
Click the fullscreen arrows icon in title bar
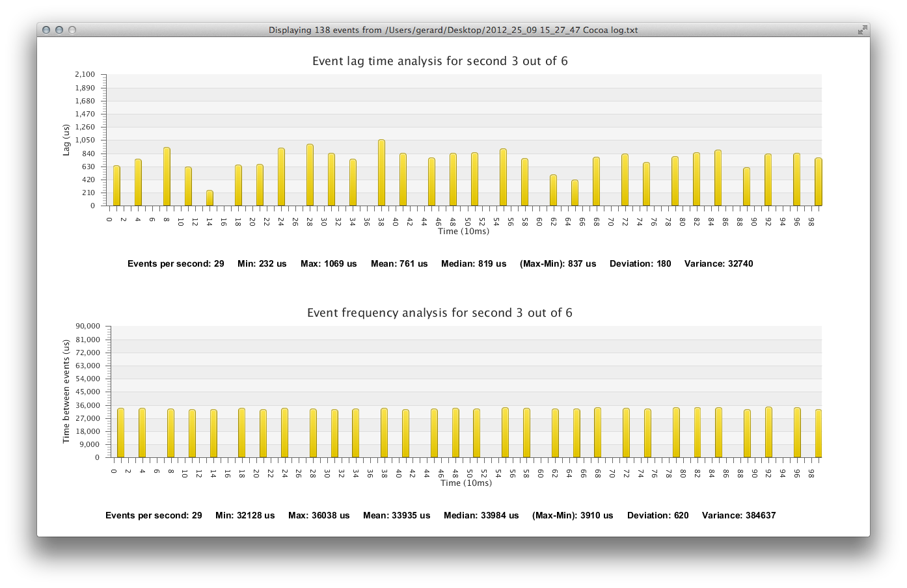coord(862,30)
